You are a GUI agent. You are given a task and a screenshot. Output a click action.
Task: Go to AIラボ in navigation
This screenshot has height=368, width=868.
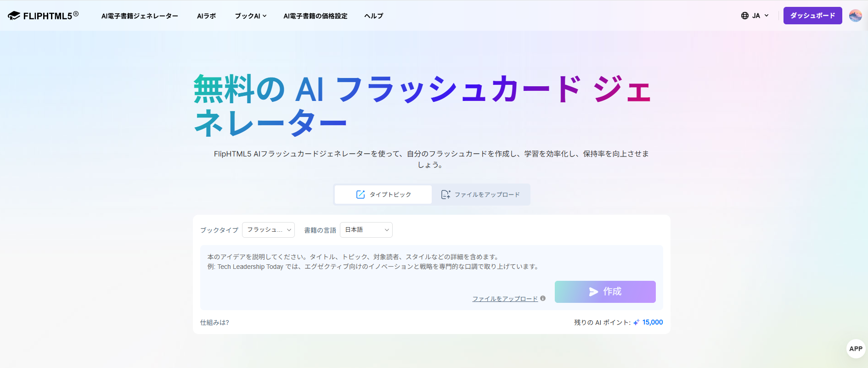click(206, 16)
